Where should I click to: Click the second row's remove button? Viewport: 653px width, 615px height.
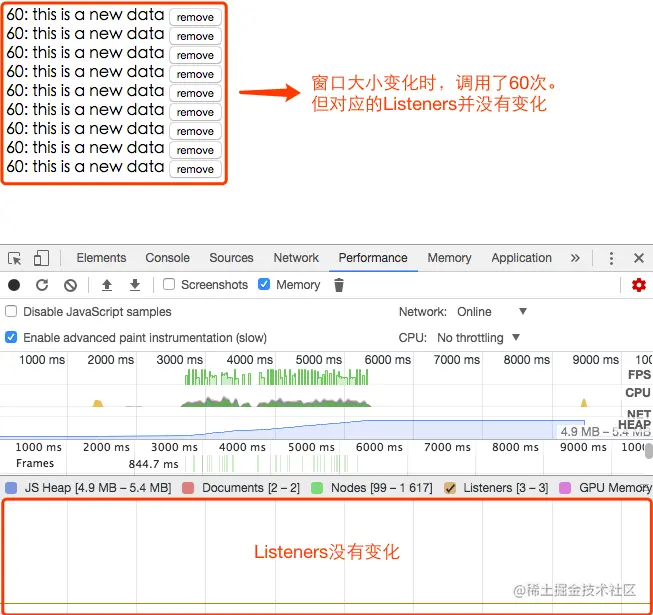195,36
